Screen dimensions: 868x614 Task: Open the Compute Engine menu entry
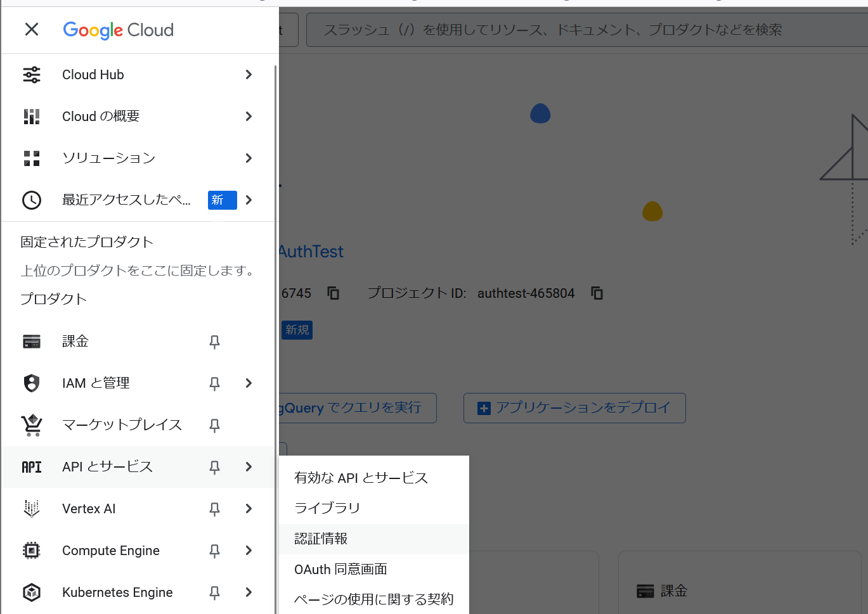(x=138, y=551)
